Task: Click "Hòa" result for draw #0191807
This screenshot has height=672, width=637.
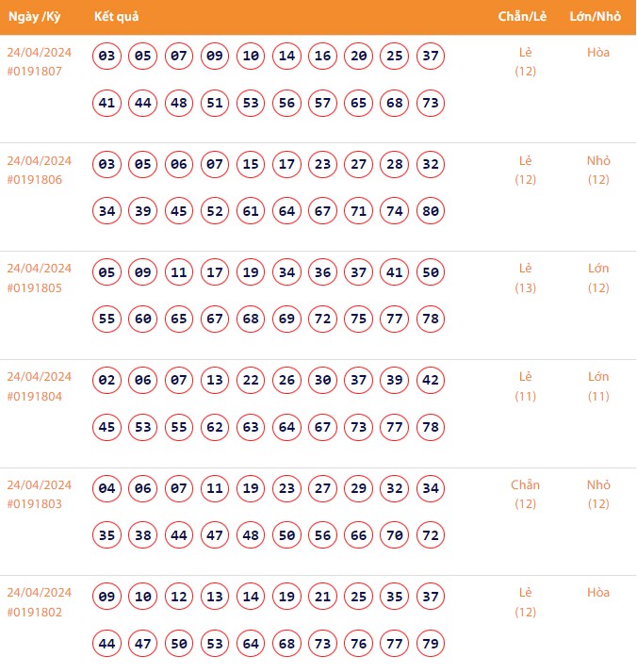Action: (x=598, y=53)
